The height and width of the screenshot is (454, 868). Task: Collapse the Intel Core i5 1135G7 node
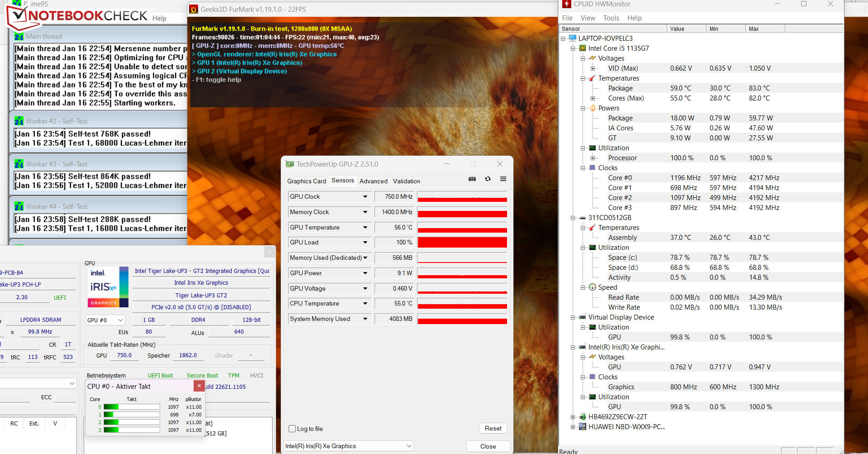point(573,48)
